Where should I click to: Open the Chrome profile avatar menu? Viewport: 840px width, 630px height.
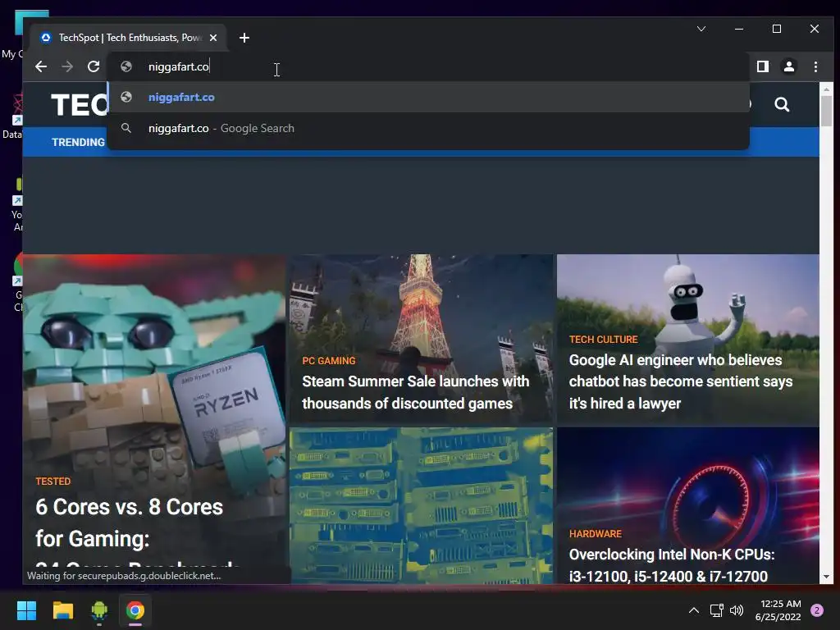pos(788,66)
